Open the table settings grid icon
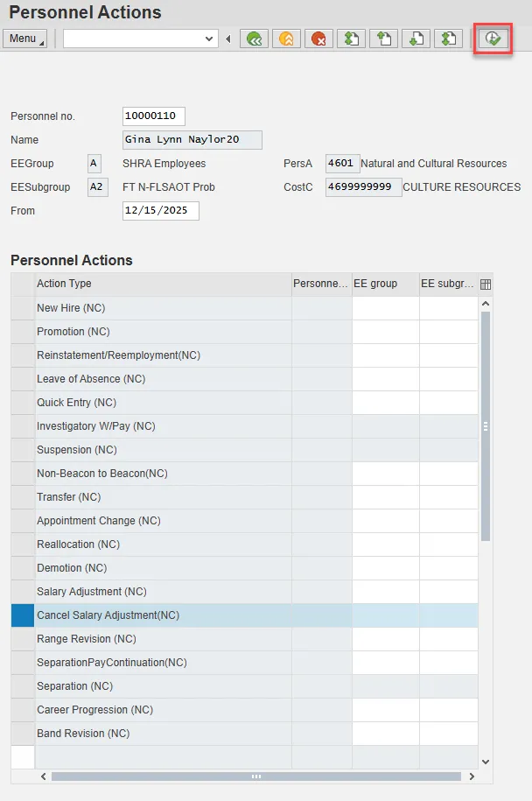This screenshot has height=801, width=532. (x=486, y=284)
